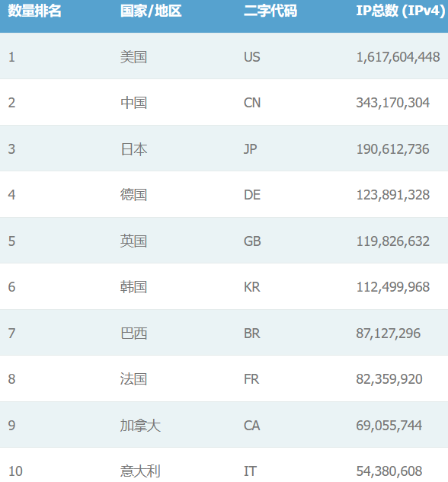Select the 美国 country cell
The height and width of the screenshot is (482, 448).
(133, 57)
